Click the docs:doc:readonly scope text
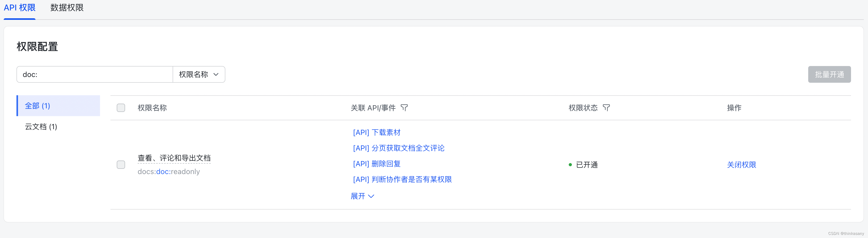Screen dimensions: 868x238 [169, 172]
